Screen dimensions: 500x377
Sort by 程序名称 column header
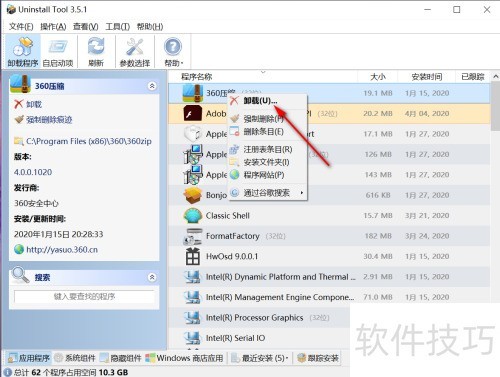tap(263, 77)
